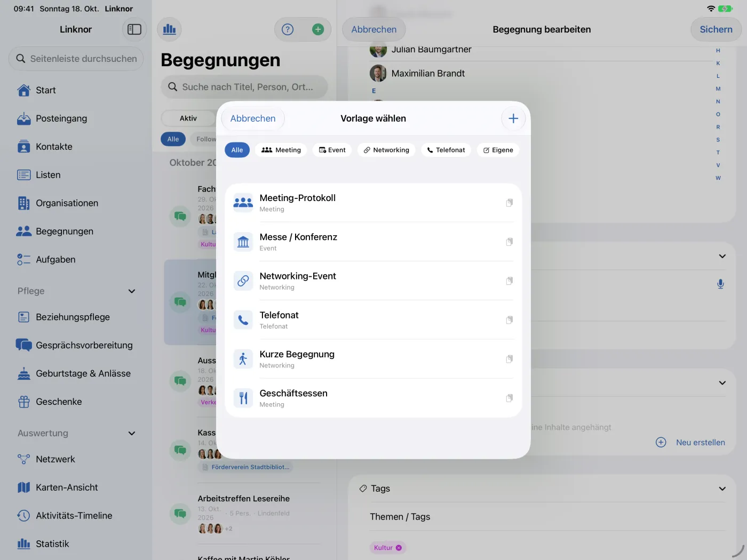Open statistics chart icon in toolbar
Viewport: 747px width, 560px height.
pyautogui.click(x=169, y=29)
